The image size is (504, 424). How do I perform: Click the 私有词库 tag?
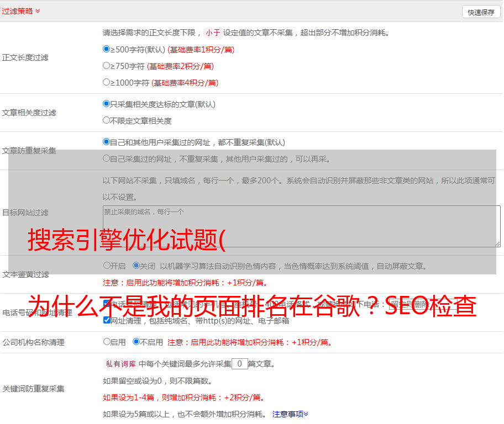(121, 364)
